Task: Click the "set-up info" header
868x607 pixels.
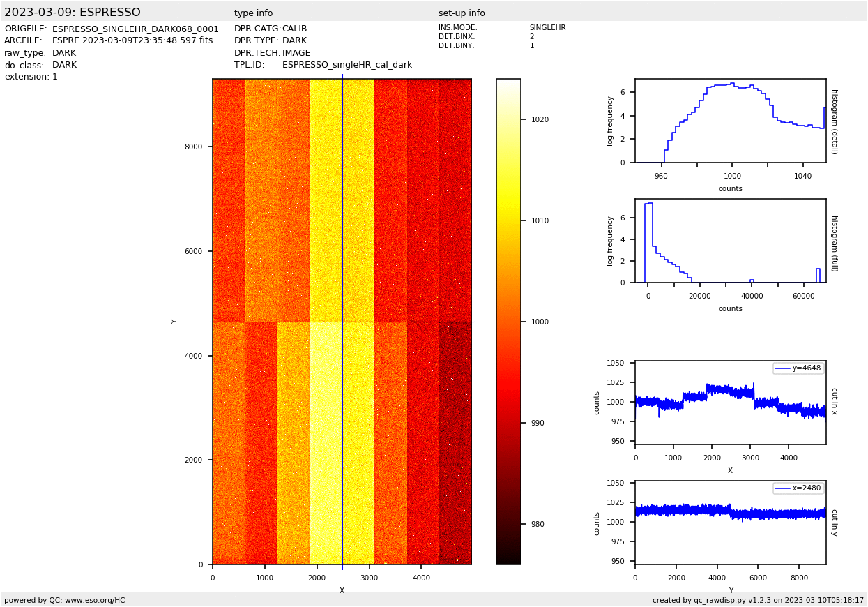Action: pos(462,13)
